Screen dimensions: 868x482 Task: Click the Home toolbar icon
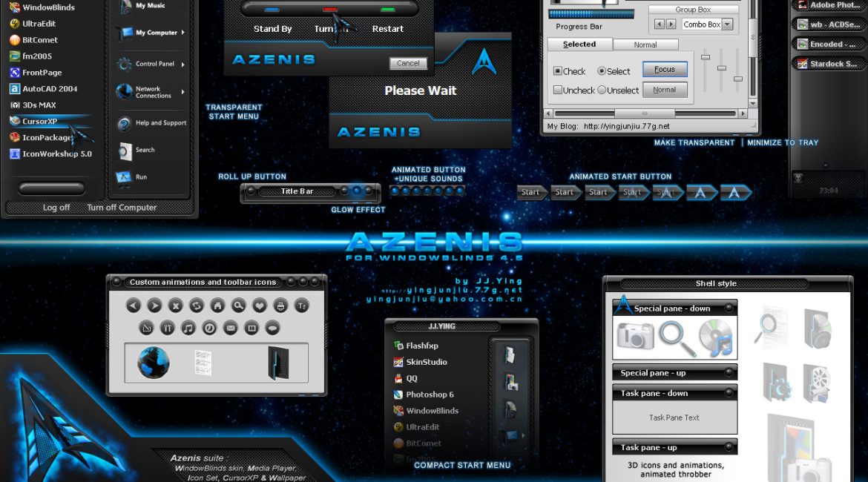click(217, 306)
